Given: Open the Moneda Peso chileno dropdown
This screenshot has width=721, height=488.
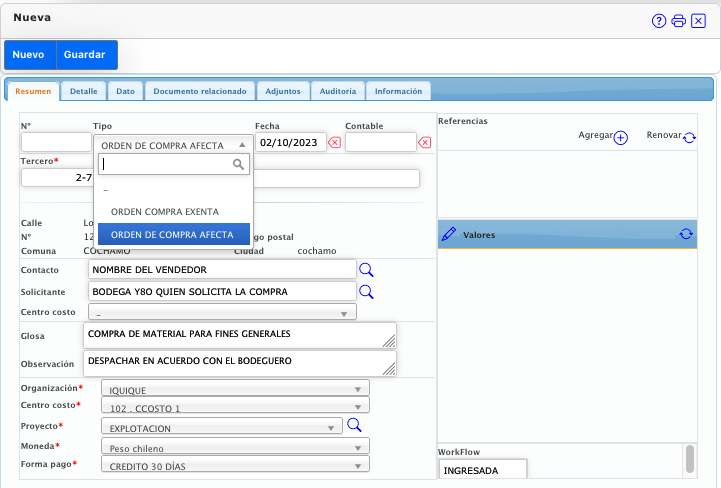Looking at the screenshot, I should click(x=235, y=446).
